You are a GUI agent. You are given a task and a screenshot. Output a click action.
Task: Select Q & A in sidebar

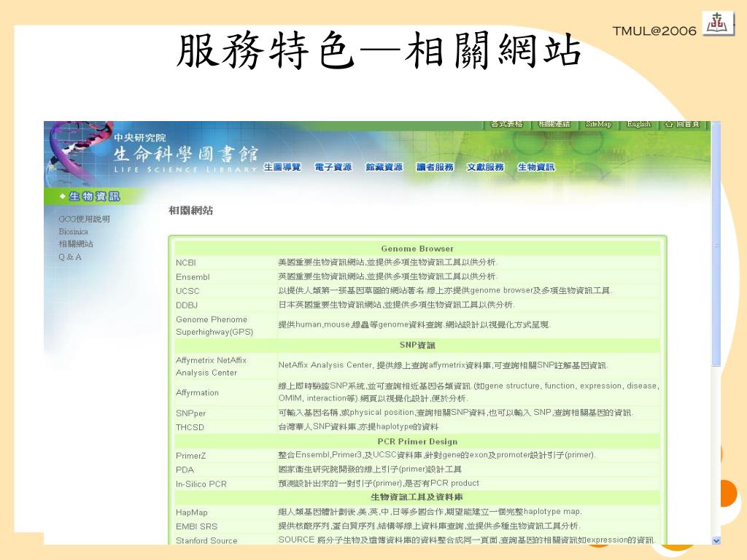click(x=70, y=257)
